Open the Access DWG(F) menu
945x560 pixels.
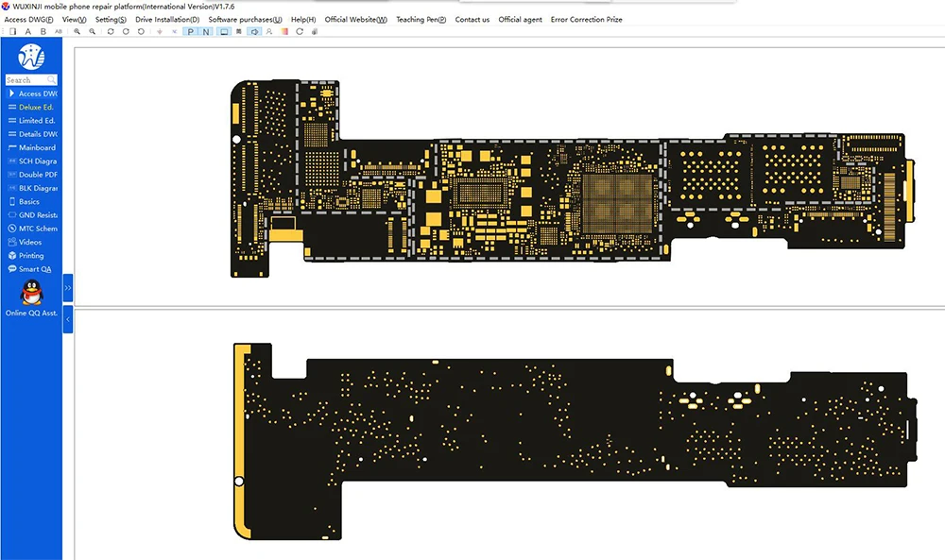tap(28, 19)
